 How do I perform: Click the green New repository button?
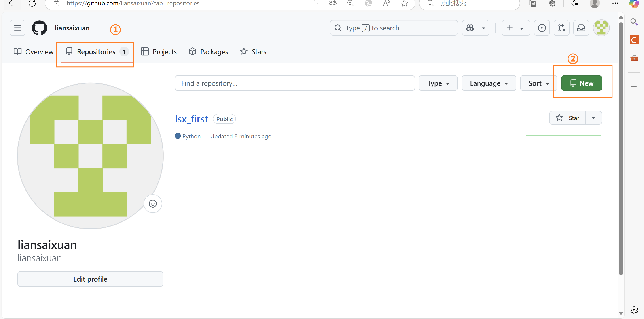click(x=581, y=83)
